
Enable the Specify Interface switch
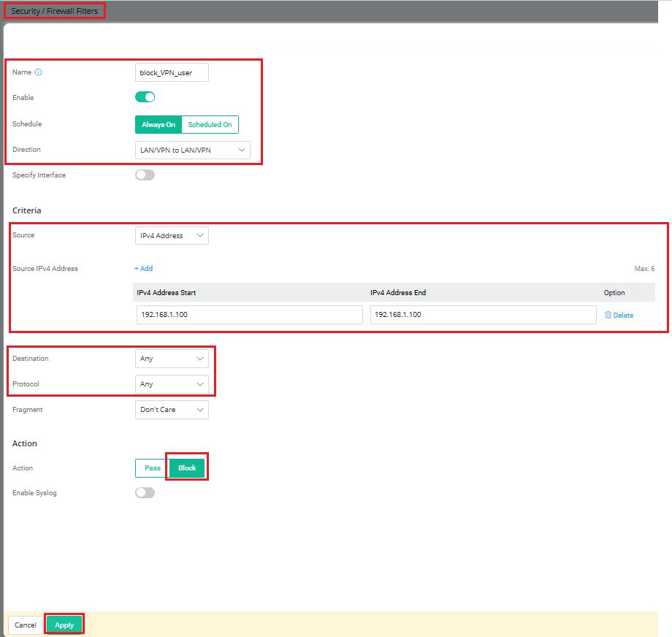click(x=145, y=175)
